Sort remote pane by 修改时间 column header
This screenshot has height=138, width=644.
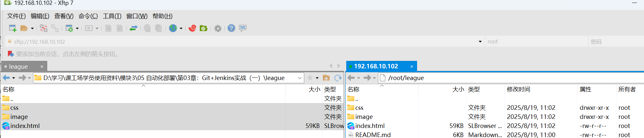point(541,89)
